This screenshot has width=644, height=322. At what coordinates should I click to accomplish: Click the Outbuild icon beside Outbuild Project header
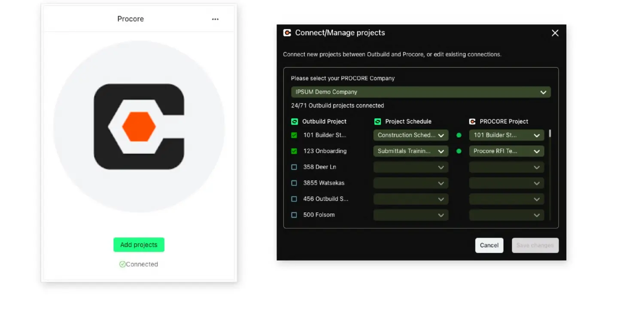(x=295, y=121)
